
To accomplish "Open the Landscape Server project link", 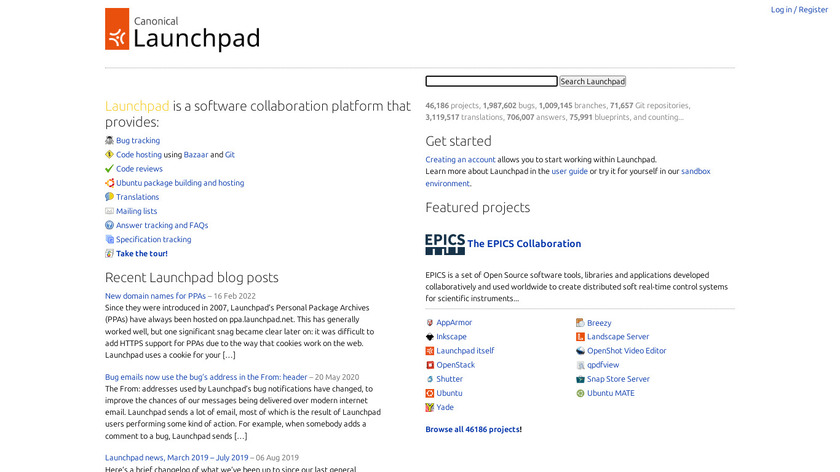I will tap(618, 336).
